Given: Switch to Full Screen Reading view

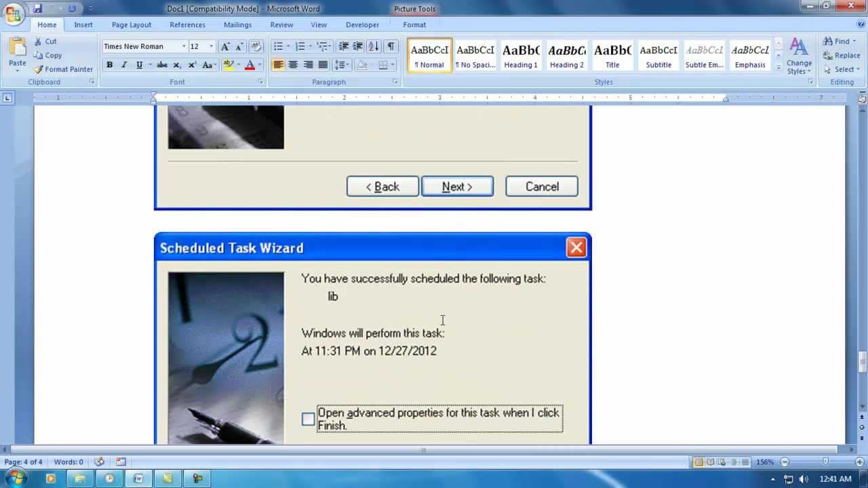Looking at the screenshot, I should click(x=710, y=462).
